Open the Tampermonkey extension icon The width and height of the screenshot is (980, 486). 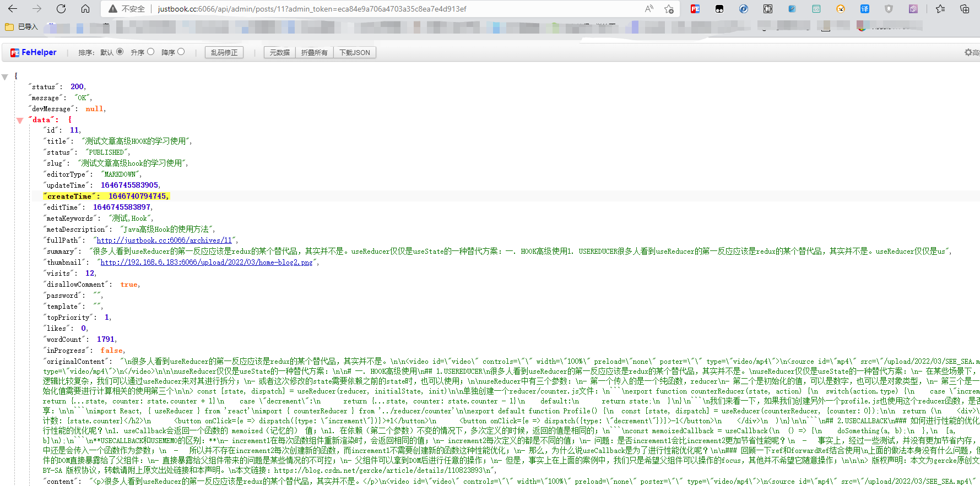(x=719, y=9)
